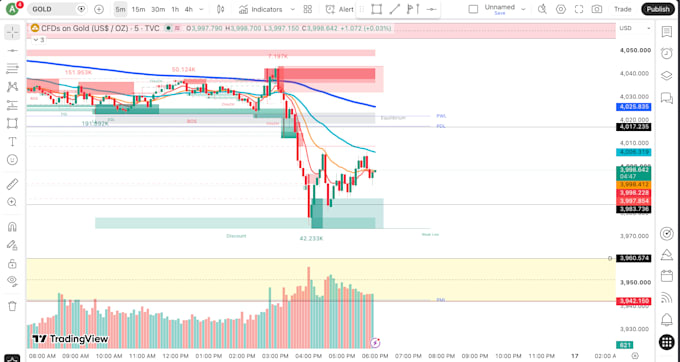Expand the favorite indicators dropdown arrow

pyautogui.click(x=292, y=9)
